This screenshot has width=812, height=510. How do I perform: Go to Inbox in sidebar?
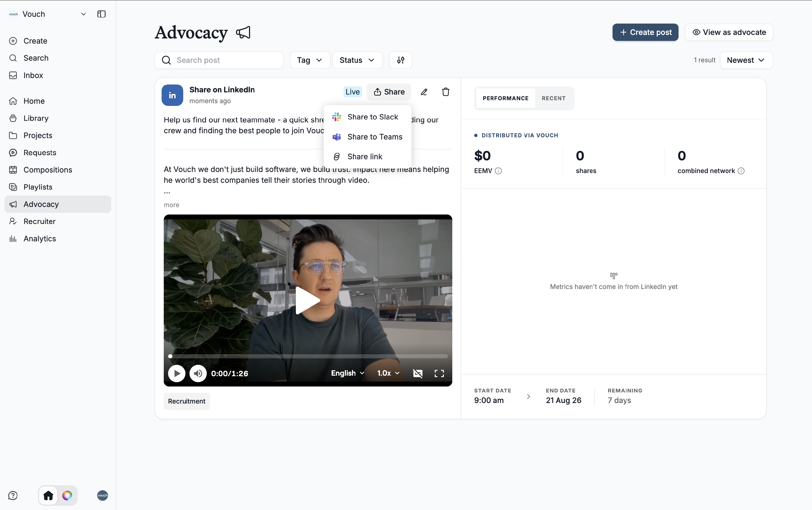tap(58, 75)
